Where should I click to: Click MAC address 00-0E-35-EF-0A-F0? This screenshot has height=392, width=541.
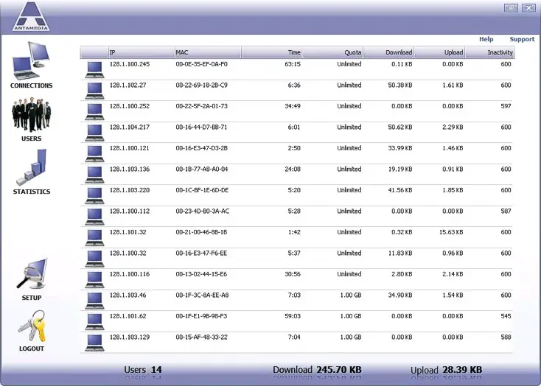coord(201,64)
